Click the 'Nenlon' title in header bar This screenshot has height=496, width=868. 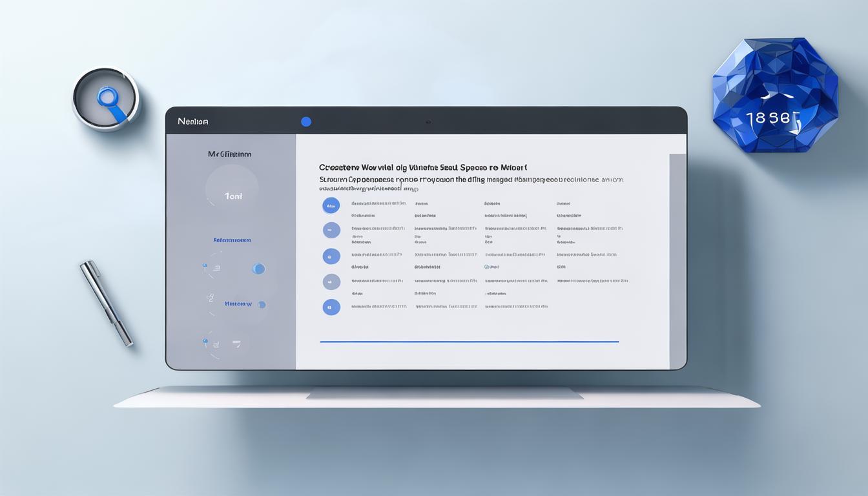tap(192, 121)
